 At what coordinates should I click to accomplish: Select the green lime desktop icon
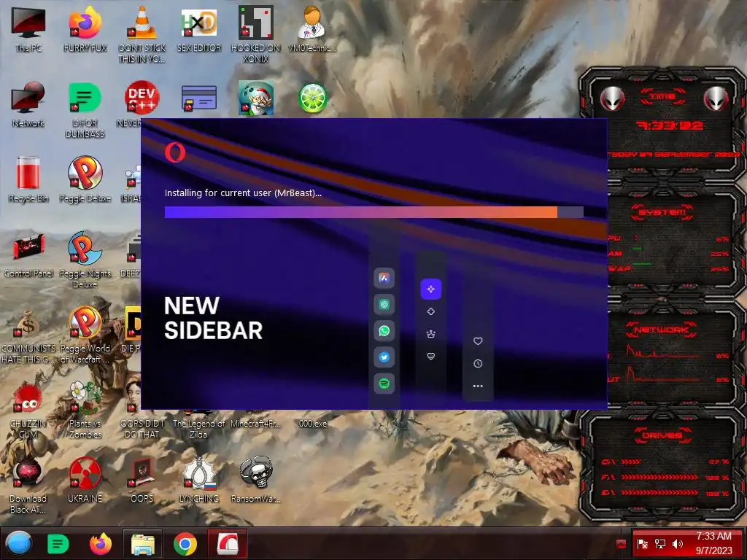(312, 98)
